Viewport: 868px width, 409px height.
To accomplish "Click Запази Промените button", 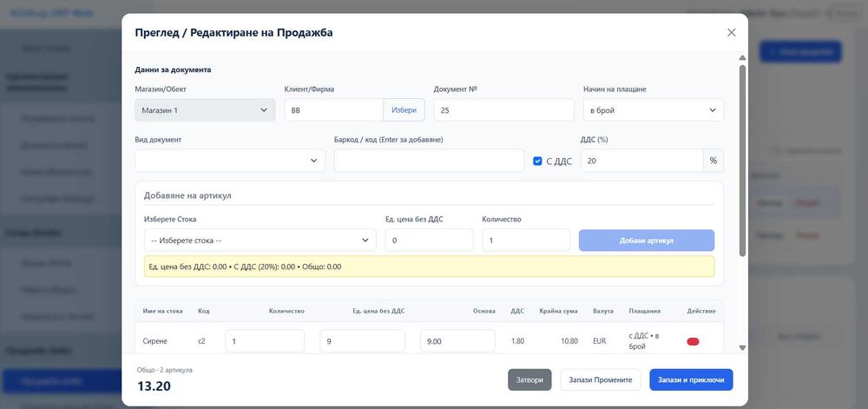I will pyautogui.click(x=601, y=380).
